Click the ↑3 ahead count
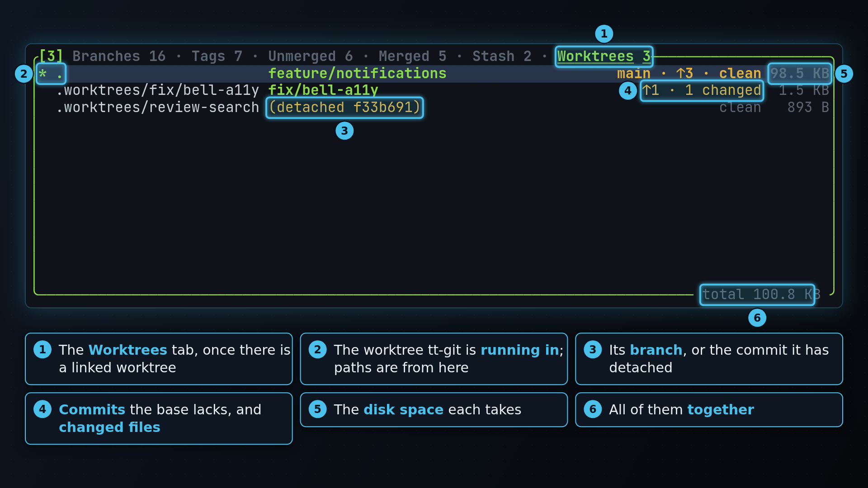 click(684, 74)
